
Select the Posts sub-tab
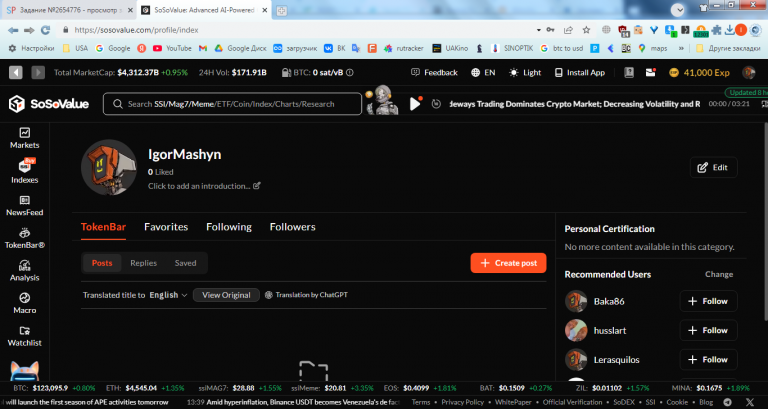(102, 263)
